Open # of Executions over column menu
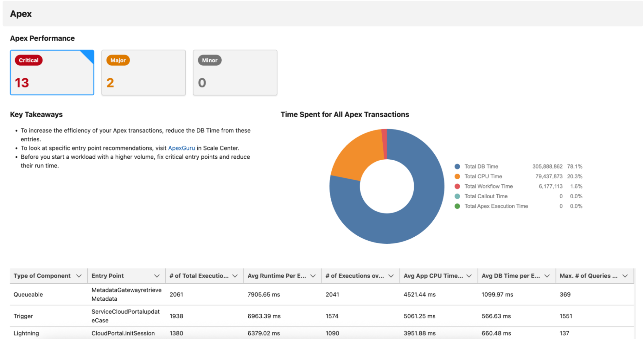This screenshot has height=339, width=644. pos(391,276)
